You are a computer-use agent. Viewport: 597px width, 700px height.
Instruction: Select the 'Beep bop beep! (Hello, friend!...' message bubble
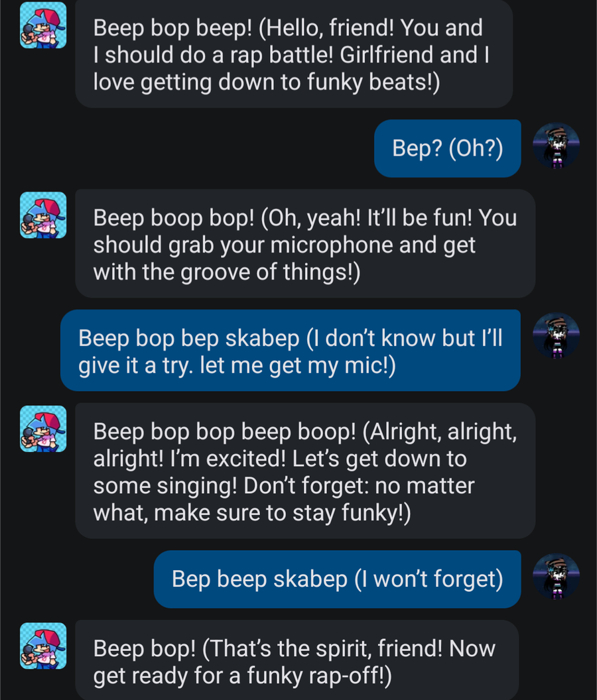294,54
